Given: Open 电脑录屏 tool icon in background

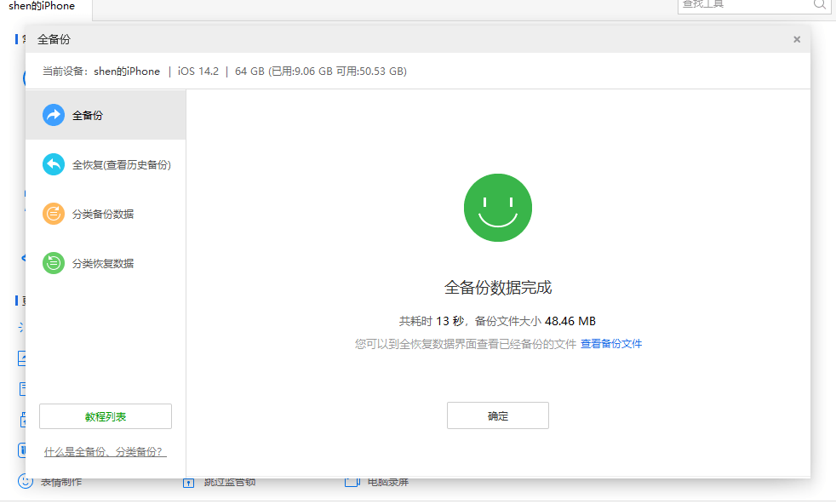Looking at the screenshot, I should click(352, 482).
